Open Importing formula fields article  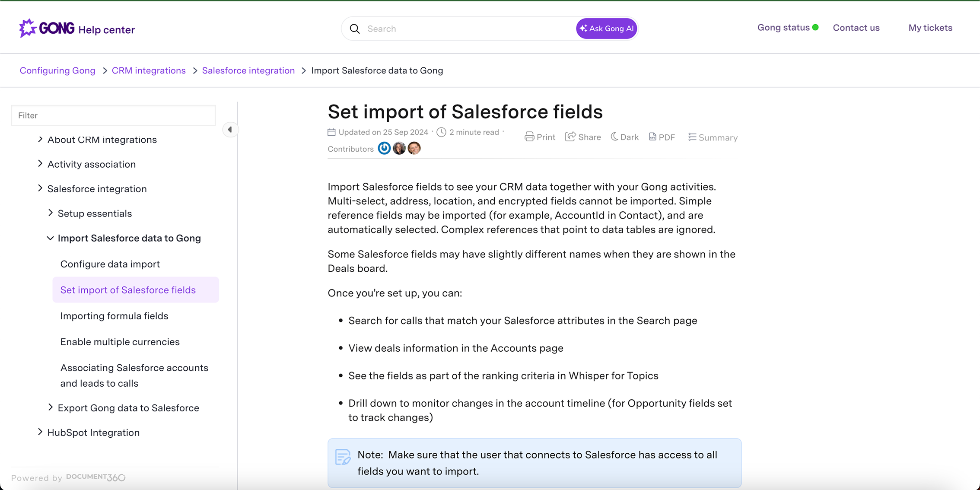click(114, 316)
